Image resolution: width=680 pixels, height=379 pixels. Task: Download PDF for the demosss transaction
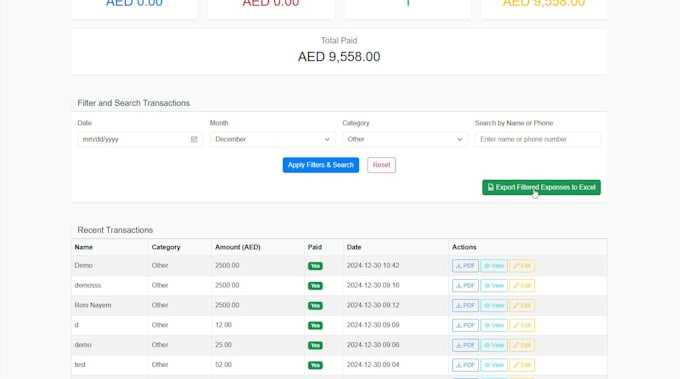[465, 286]
